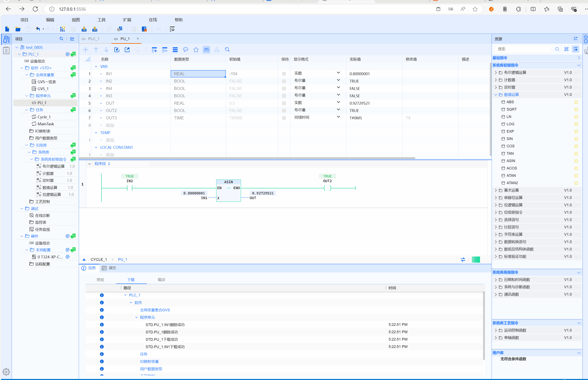Open settings gear at bottom left
This screenshot has width=588, height=380.
pyautogui.click(x=6, y=372)
